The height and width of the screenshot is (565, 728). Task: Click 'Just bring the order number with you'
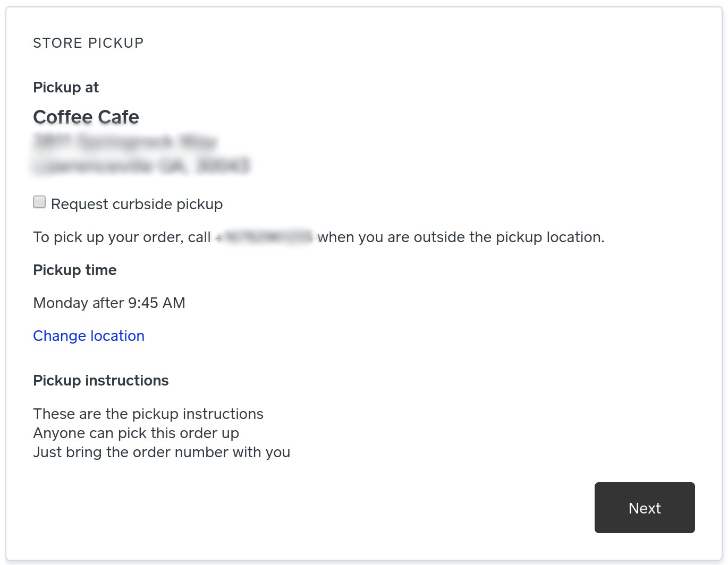[162, 452]
